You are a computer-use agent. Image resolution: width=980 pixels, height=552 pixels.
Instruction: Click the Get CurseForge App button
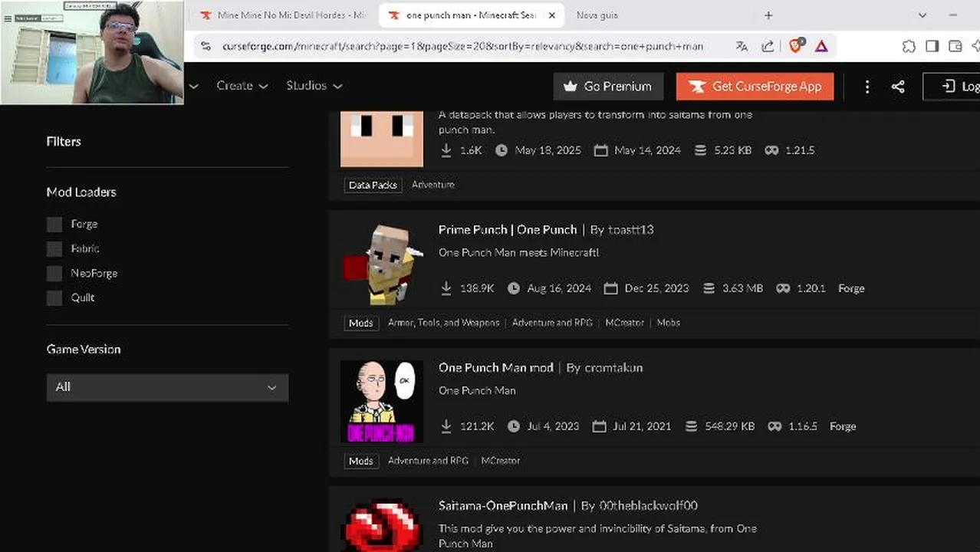(x=755, y=87)
